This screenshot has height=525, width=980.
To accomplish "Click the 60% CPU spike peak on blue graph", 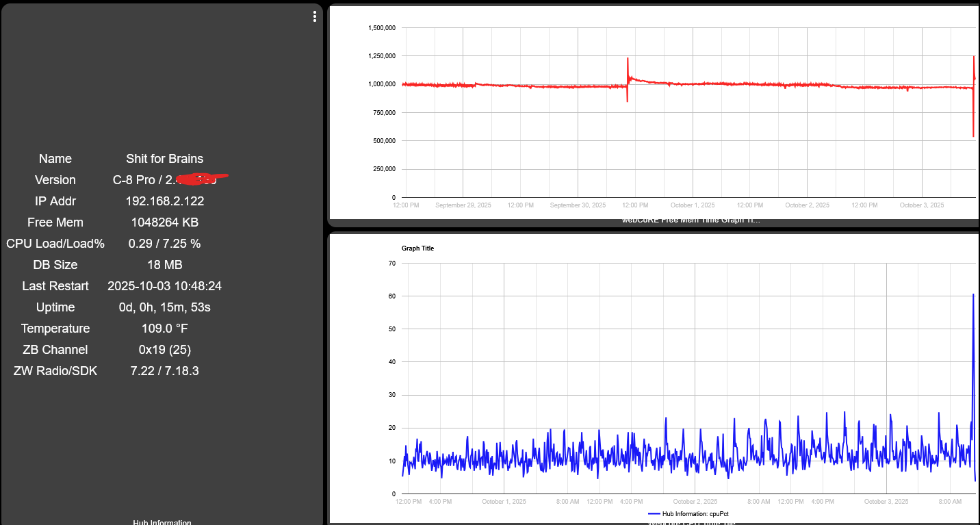I will click(x=973, y=295).
